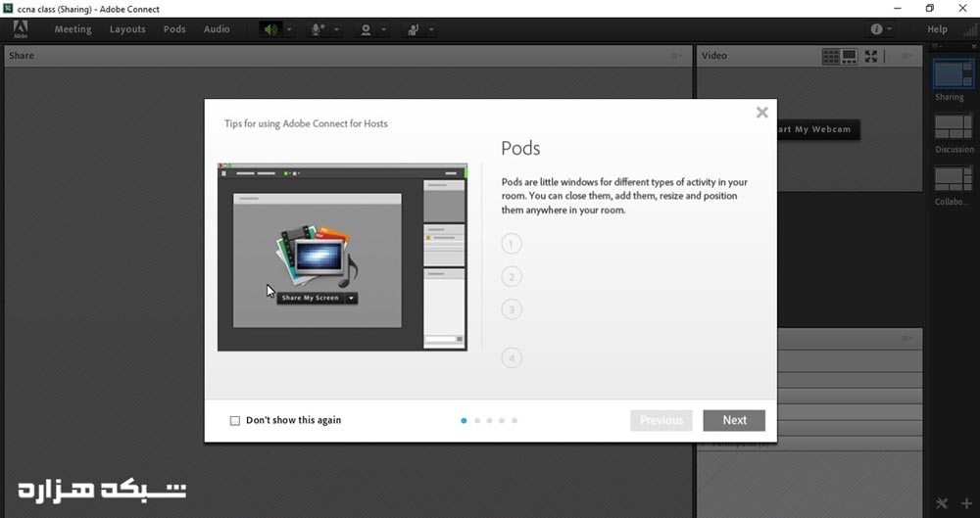
Task: Close the tips dialog with X
Action: [761, 113]
